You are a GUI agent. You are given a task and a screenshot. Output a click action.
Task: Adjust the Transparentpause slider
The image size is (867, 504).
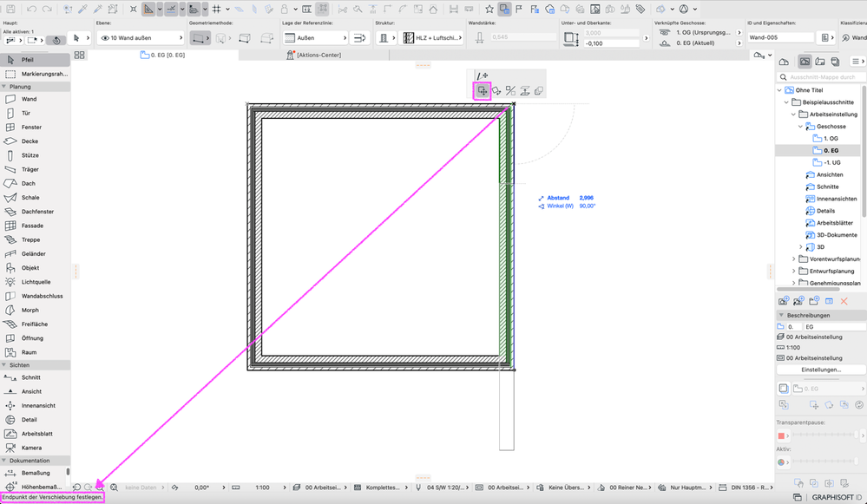point(825,435)
